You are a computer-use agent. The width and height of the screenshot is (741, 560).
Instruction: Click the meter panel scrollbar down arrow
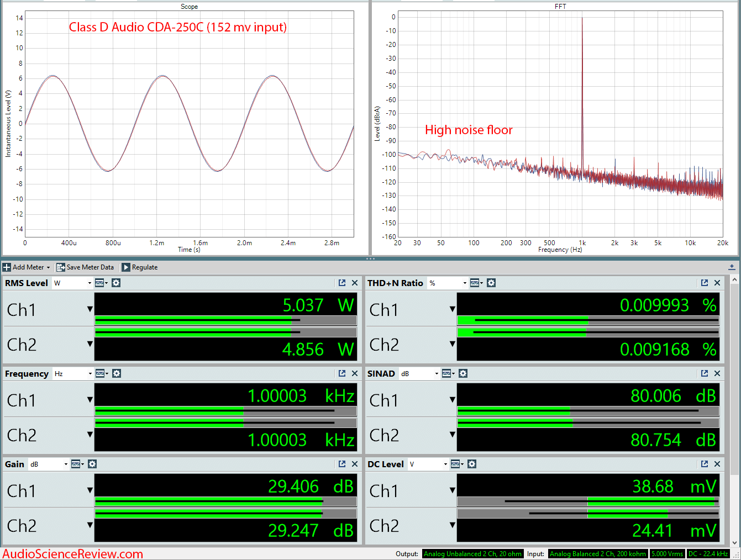(x=735, y=543)
